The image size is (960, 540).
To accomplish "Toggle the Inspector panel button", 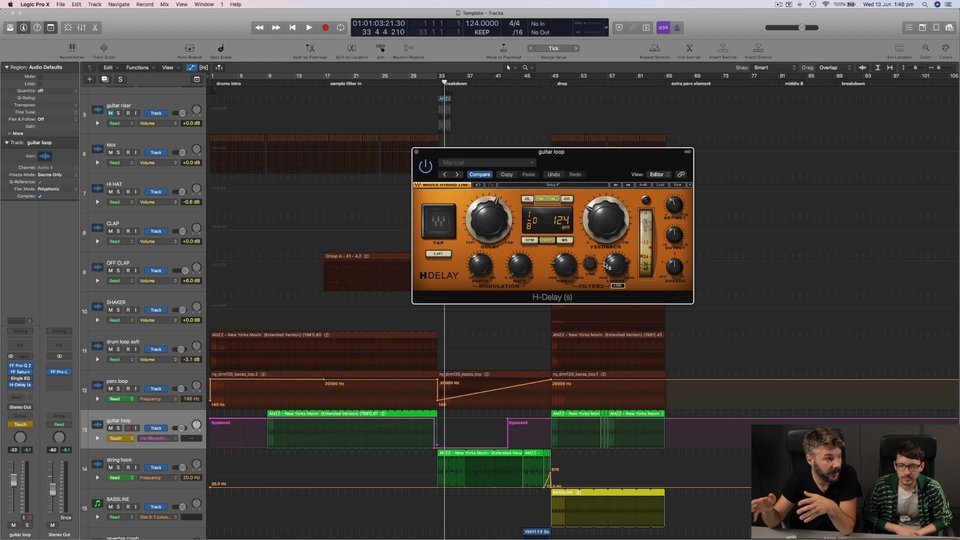I will [24, 28].
